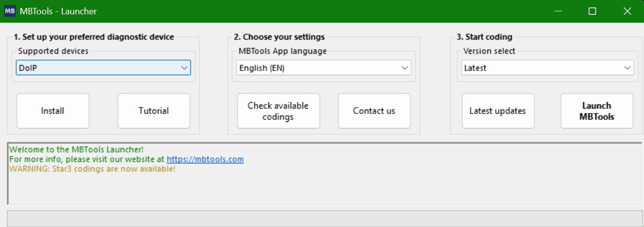Open the https://mbtools.com website link
The height and width of the screenshot is (227, 644).
205,159
